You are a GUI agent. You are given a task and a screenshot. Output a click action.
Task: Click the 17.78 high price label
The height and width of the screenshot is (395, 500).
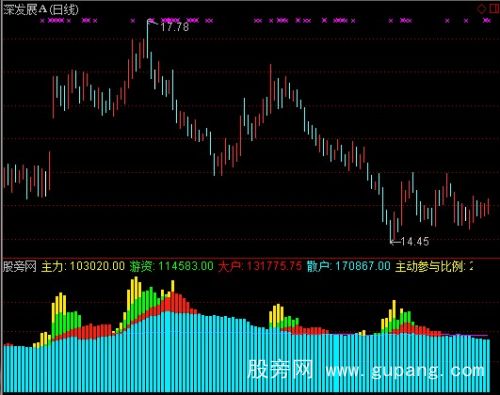pos(175,27)
